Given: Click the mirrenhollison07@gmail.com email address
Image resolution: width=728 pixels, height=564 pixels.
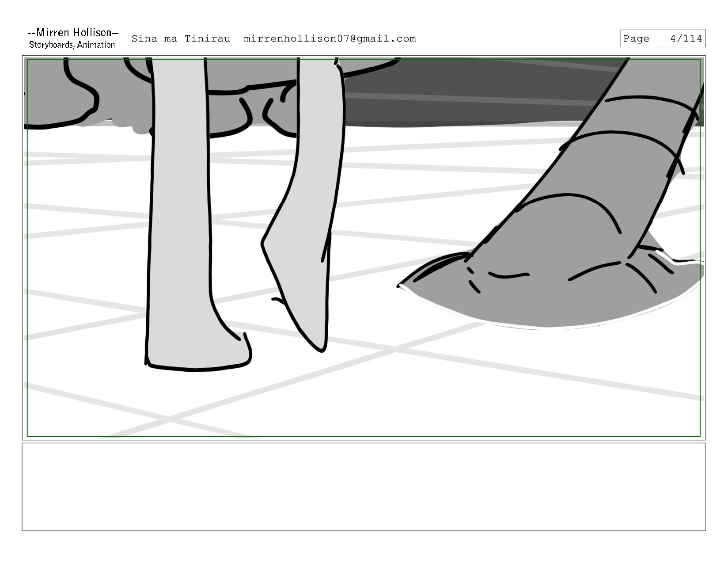Looking at the screenshot, I should coord(330,39).
